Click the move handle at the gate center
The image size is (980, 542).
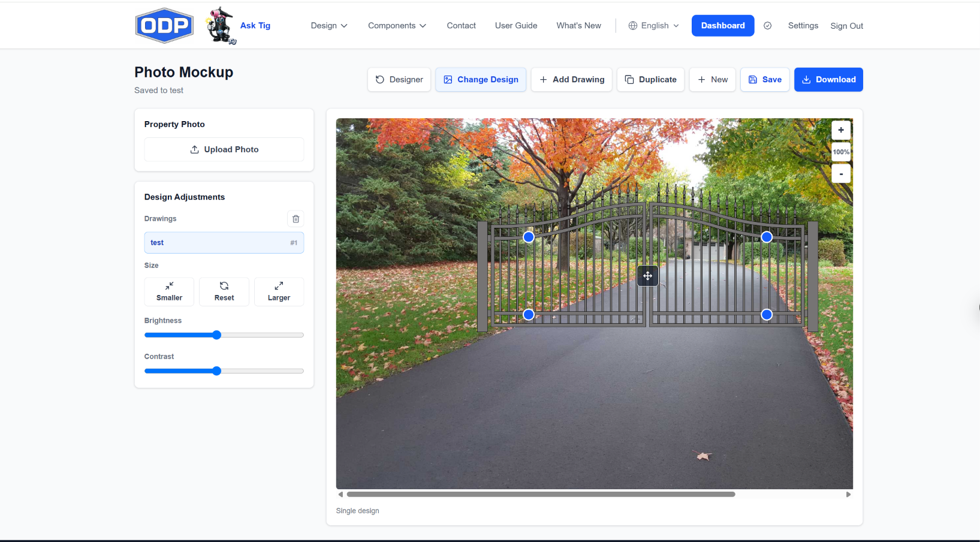pos(647,276)
